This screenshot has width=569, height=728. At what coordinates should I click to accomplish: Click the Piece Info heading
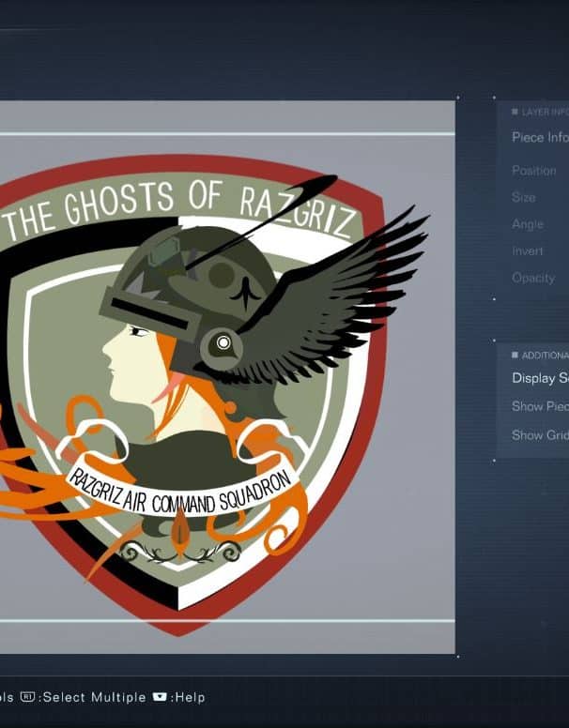click(540, 137)
